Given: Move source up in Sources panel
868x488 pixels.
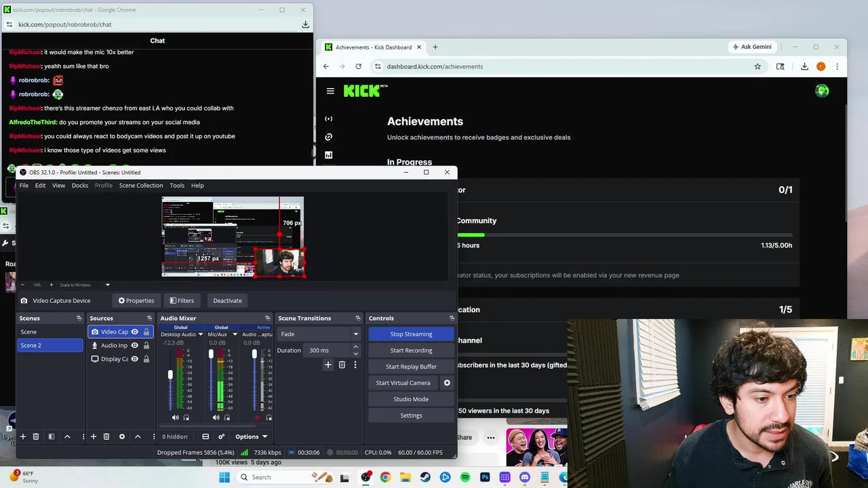Looking at the screenshot, I should (x=138, y=436).
